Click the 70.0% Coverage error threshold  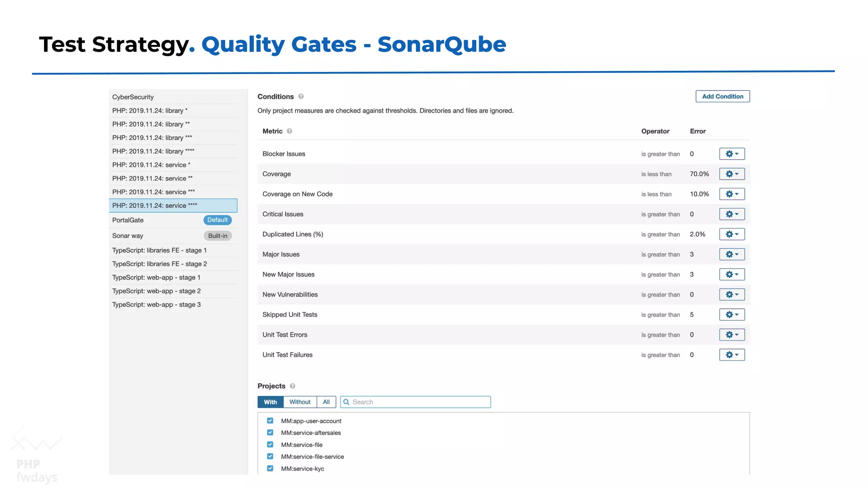(x=699, y=174)
